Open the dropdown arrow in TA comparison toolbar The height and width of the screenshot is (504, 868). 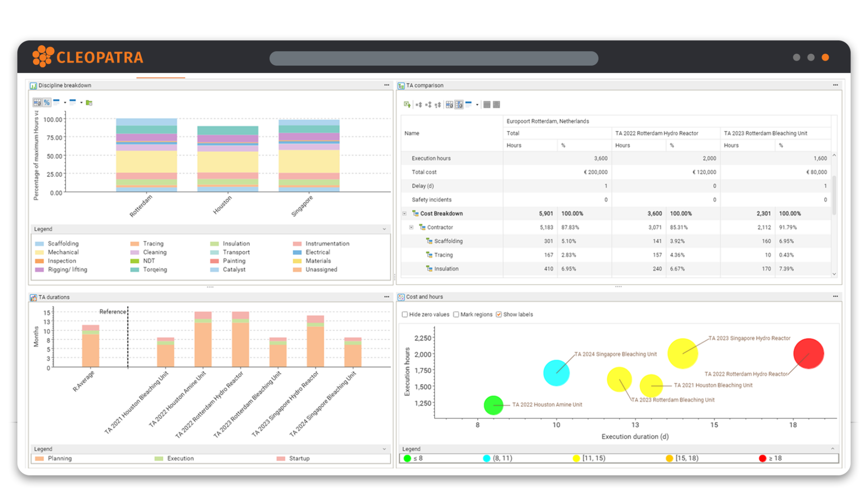pos(477,105)
